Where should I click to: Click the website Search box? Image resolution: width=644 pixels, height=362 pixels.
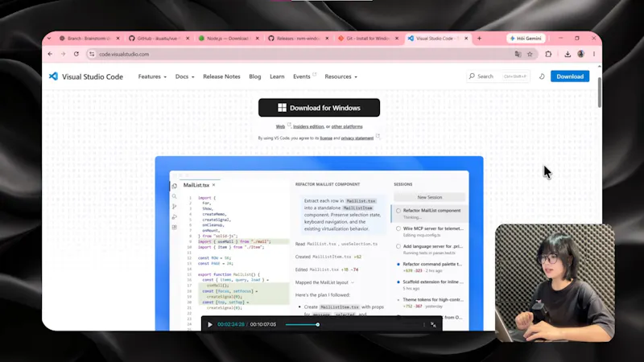click(497, 76)
